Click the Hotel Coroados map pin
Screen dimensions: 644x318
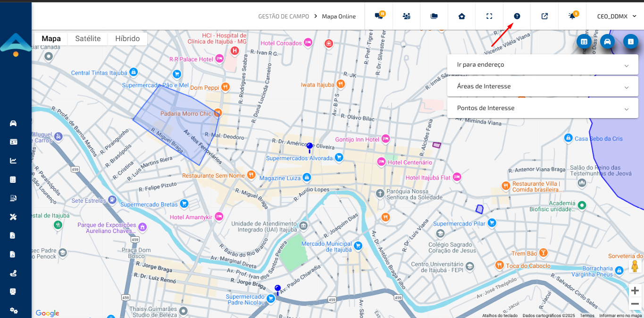pos(308,43)
